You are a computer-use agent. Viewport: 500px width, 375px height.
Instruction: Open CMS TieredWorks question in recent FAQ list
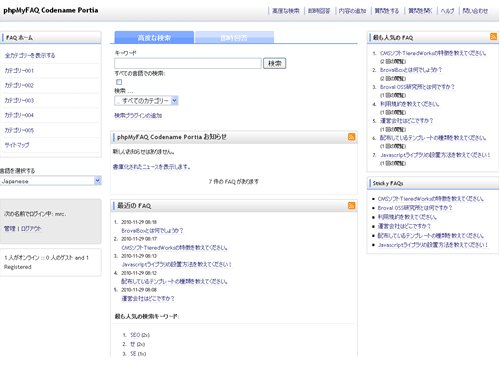point(174,248)
